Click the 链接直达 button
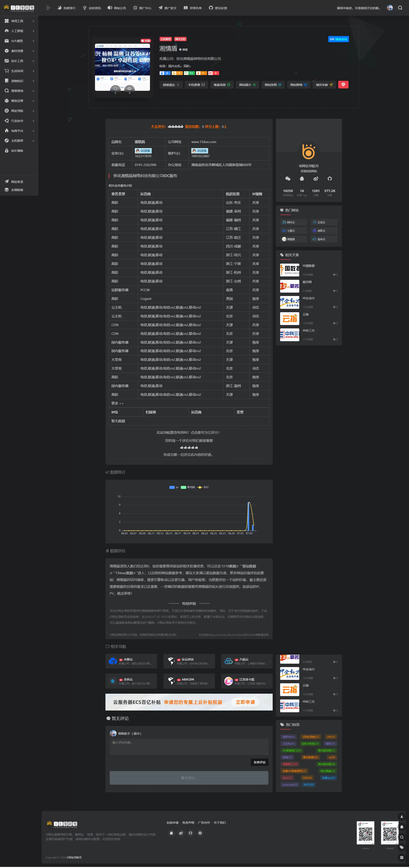The height and width of the screenshot is (868, 409). point(171,85)
